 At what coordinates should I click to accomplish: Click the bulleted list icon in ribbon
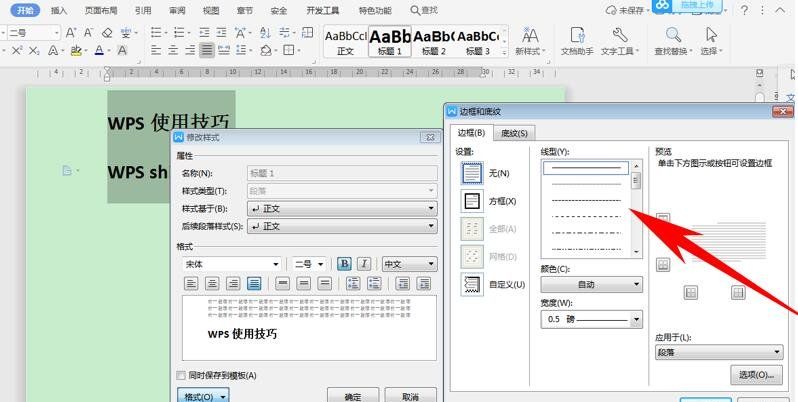156,33
